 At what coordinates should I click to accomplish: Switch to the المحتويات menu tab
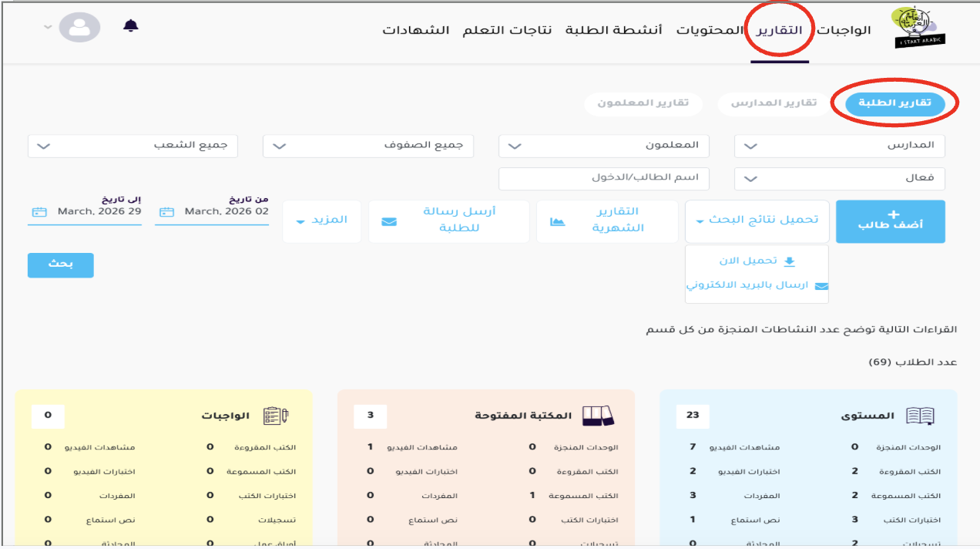[x=710, y=30]
